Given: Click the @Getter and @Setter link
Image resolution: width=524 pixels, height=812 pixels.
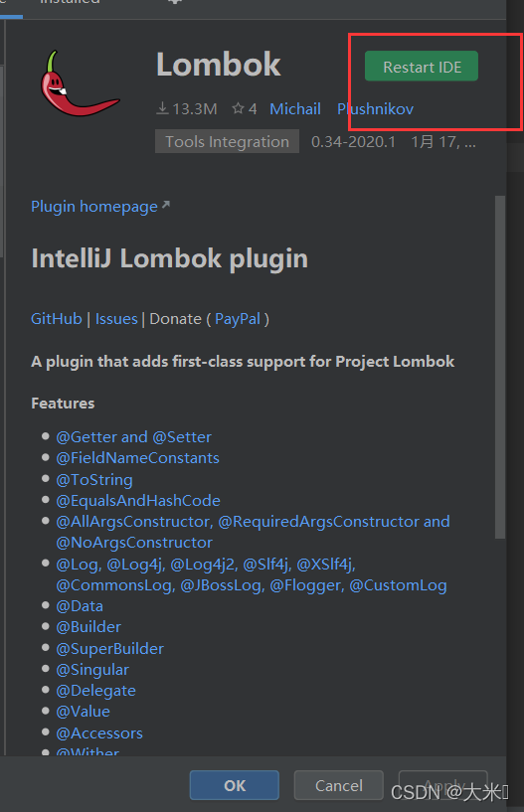Looking at the screenshot, I should [x=133, y=437].
